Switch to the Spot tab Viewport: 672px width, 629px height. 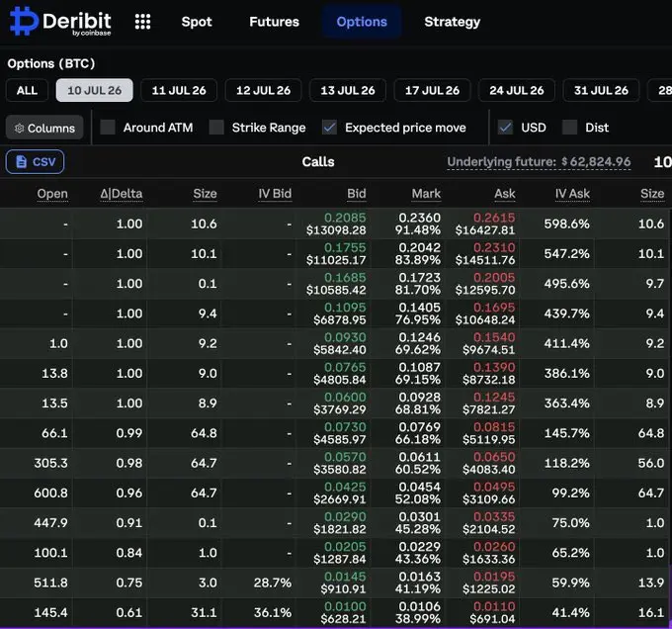point(197,22)
